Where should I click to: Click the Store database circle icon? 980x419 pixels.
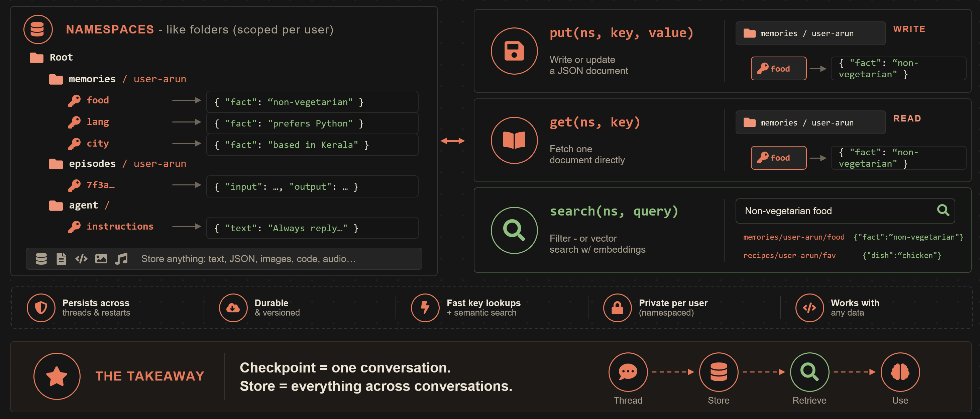tap(719, 372)
